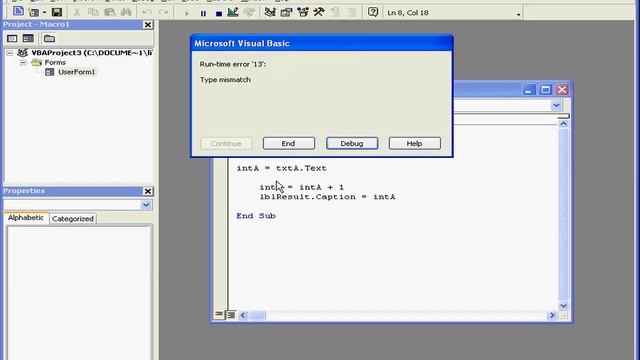
Task: Open Find with the binoculars icon
Action: tap(126, 12)
